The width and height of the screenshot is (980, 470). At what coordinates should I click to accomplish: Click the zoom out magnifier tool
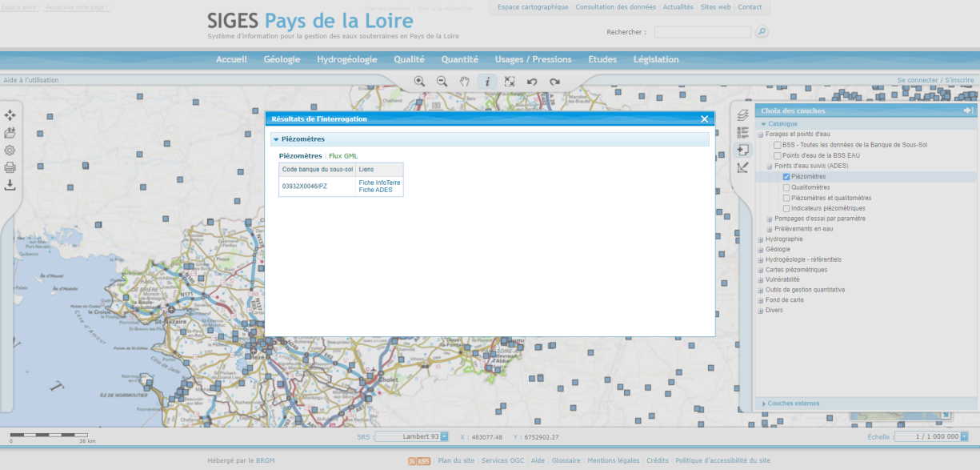coord(442,82)
